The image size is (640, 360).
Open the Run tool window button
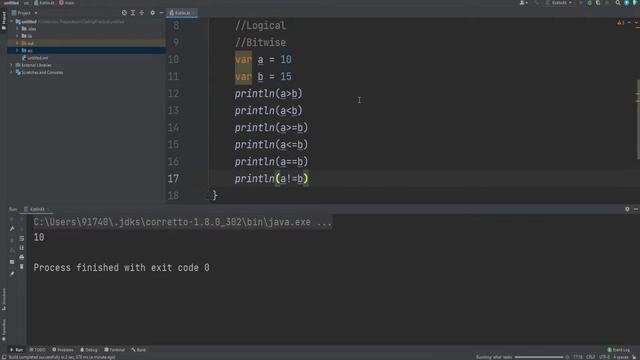(x=16, y=350)
